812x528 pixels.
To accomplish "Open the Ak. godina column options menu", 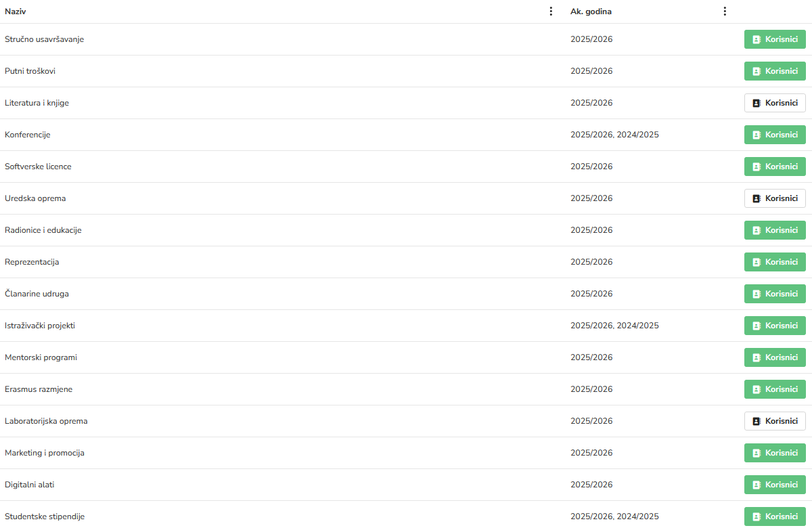I will coord(725,12).
